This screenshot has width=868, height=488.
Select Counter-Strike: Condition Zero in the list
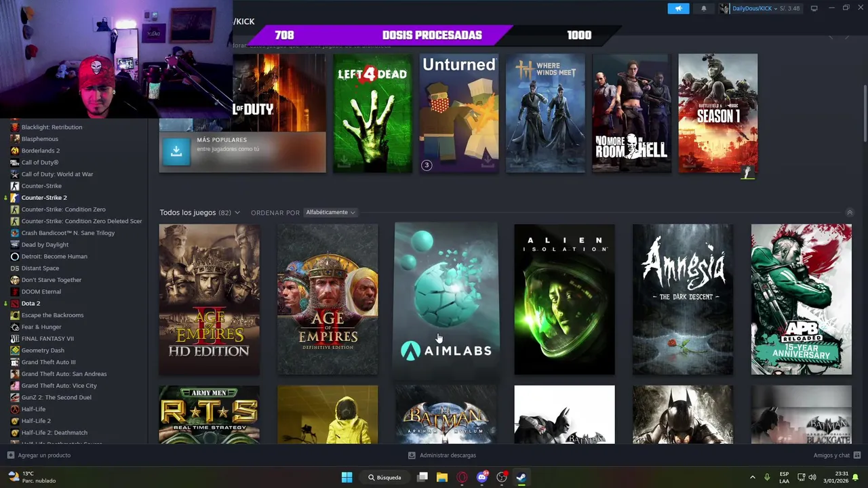[63, 209]
